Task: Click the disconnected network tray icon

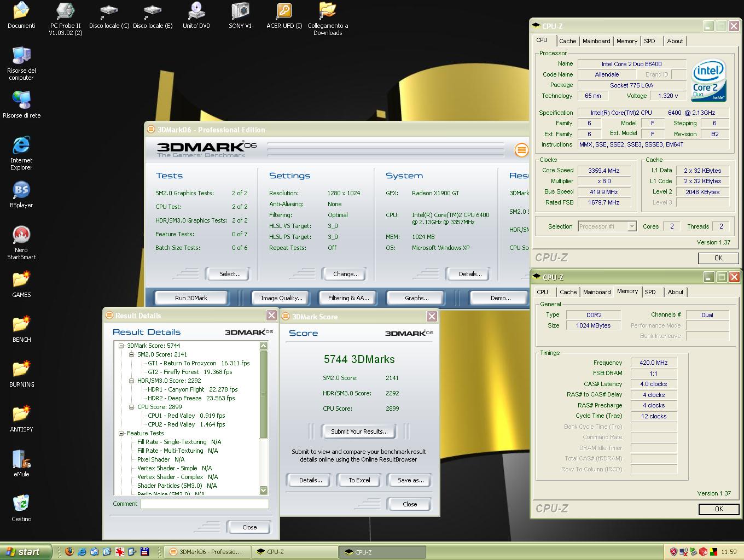Action: [x=684, y=552]
